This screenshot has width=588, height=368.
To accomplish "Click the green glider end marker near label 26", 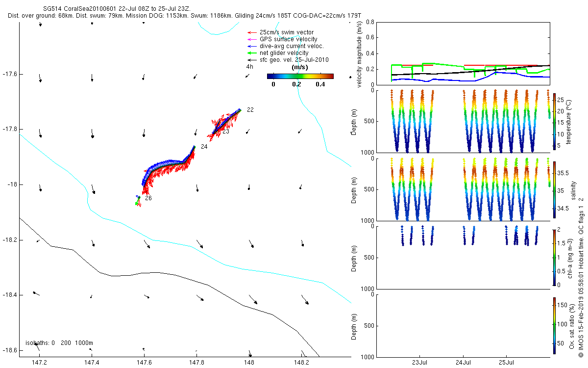I will (137, 203).
